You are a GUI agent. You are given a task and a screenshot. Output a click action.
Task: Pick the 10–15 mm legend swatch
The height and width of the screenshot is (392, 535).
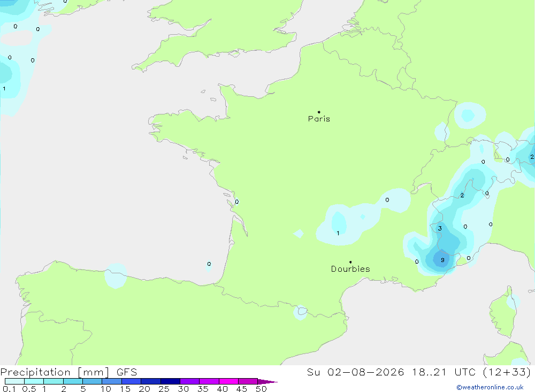(x=112, y=381)
